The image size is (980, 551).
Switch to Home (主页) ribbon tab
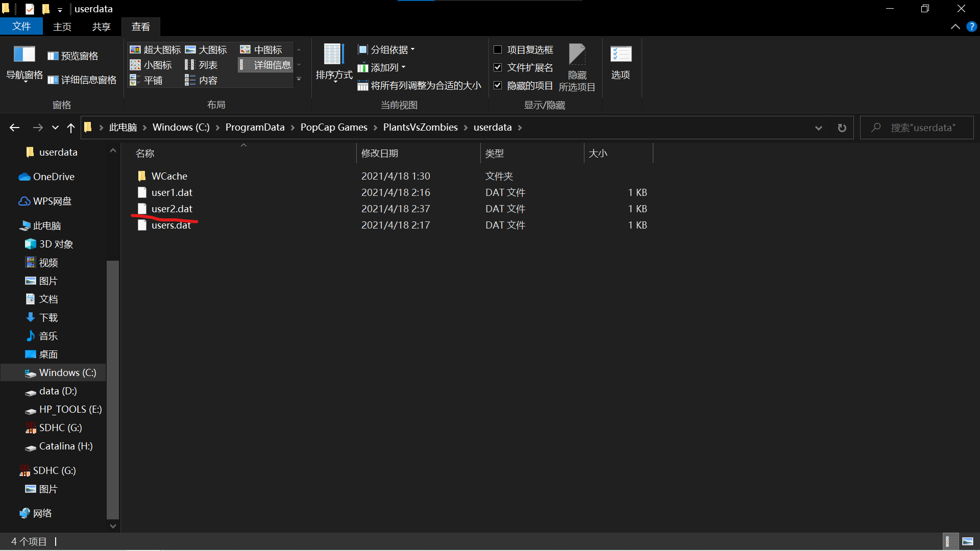[62, 27]
